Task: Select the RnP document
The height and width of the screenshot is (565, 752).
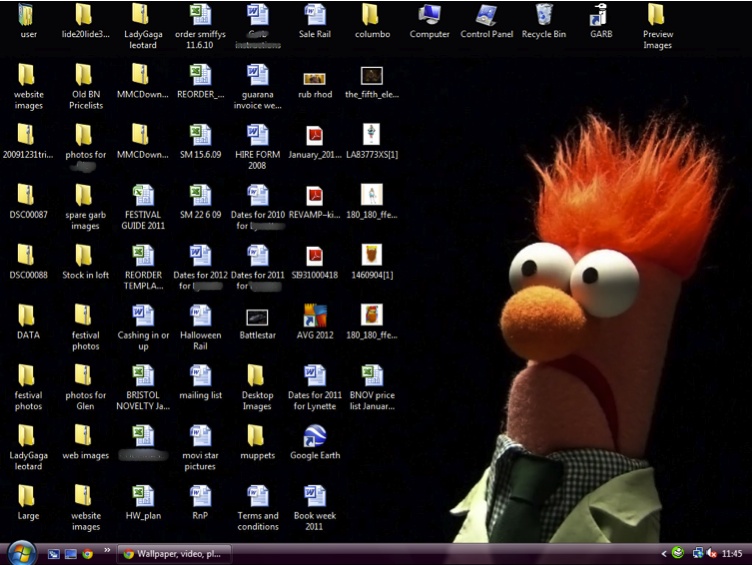Action: click(x=200, y=503)
